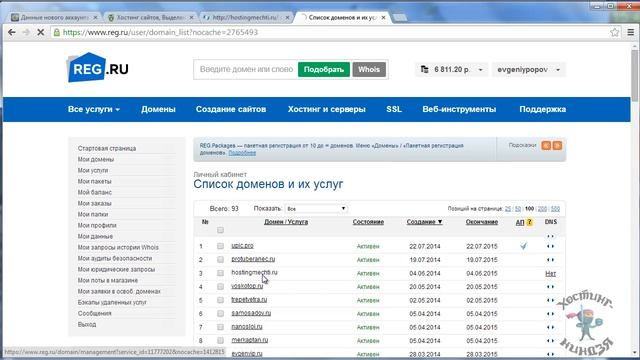The width and height of the screenshot is (640, 360).
Task: Click autorenew checkmark for upic.pro
Action: click(x=524, y=246)
